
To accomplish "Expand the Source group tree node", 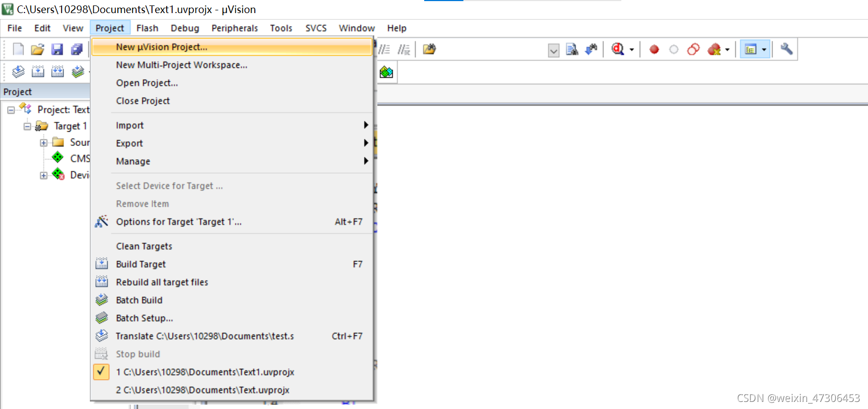I will tap(44, 143).
